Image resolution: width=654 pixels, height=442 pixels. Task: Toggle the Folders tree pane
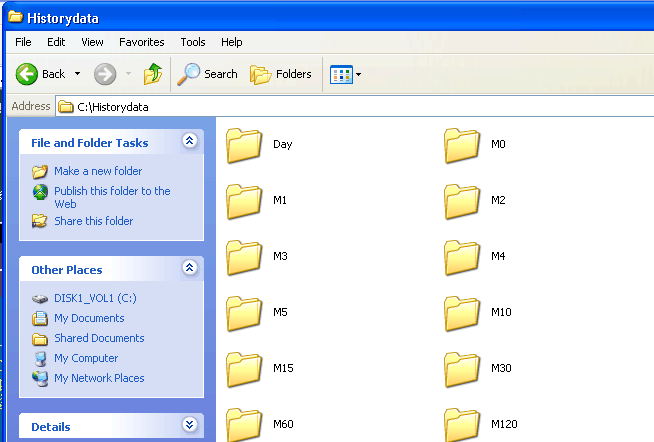pos(281,74)
